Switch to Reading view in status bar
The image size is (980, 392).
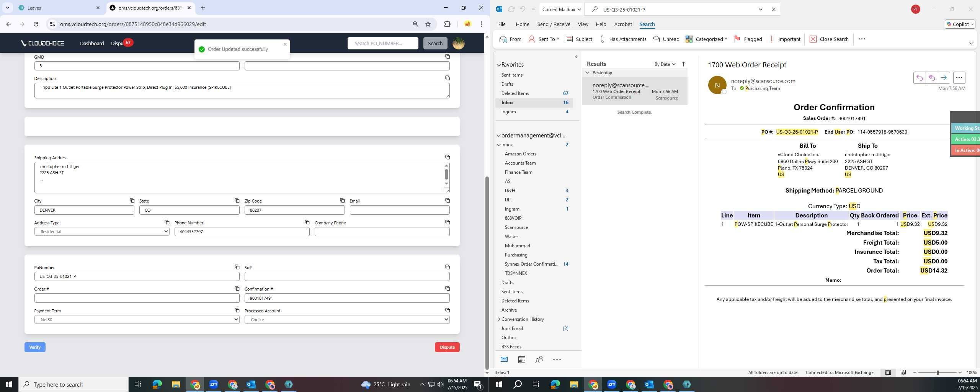pos(903,372)
